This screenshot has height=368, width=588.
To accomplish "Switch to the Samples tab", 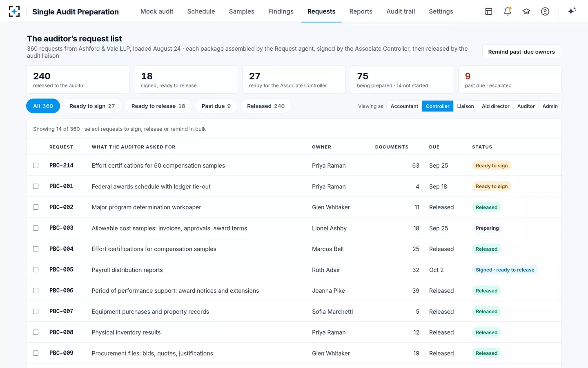I will 241,11.
